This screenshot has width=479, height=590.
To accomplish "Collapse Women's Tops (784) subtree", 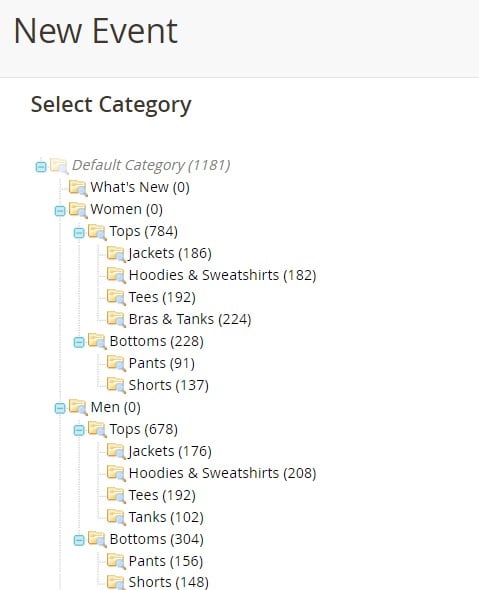I will tap(79, 233).
